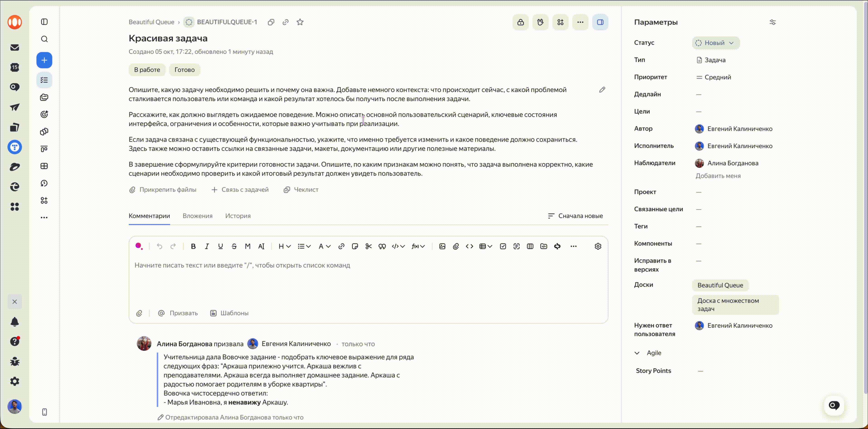Viewport: 868px width, 429px height.
Task: Collapse the Agile section
Action: [637, 353]
